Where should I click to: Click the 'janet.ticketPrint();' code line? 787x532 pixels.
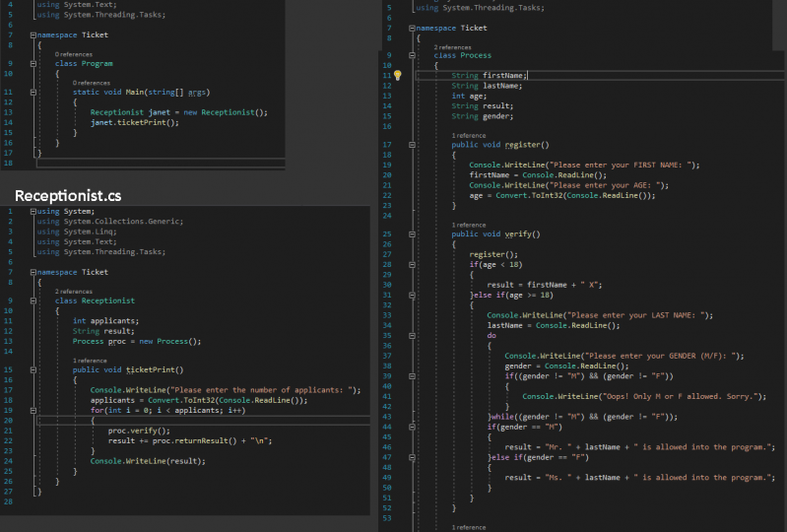[x=135, y=122]
